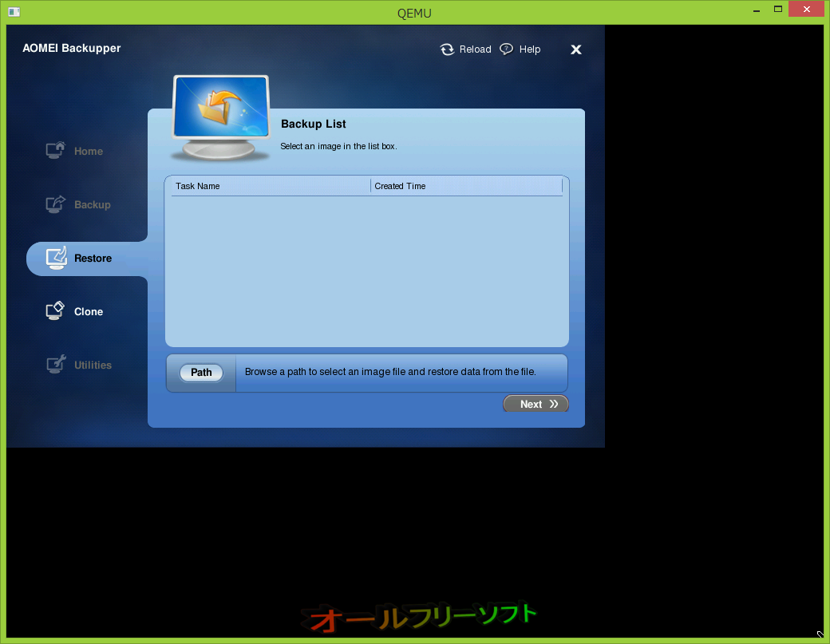Click the Restore sidebar icon
This screenshot has width=830, height=644.
pyautogui.click(x=56, y=258)
